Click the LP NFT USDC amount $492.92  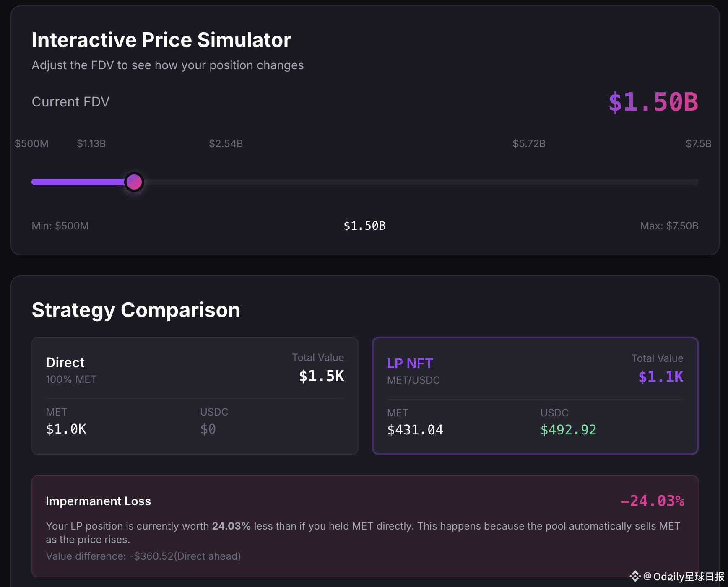click(x=568, y=430)
